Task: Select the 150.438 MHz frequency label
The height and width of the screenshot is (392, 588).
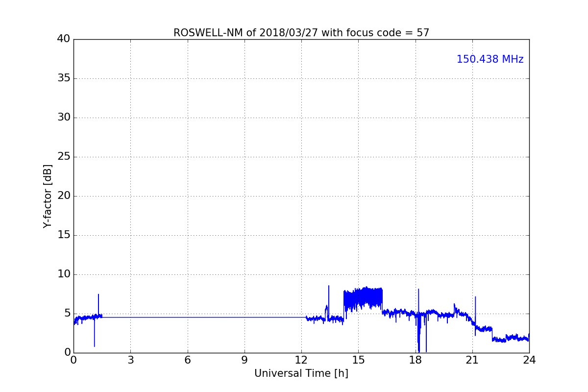Action: 490,59
